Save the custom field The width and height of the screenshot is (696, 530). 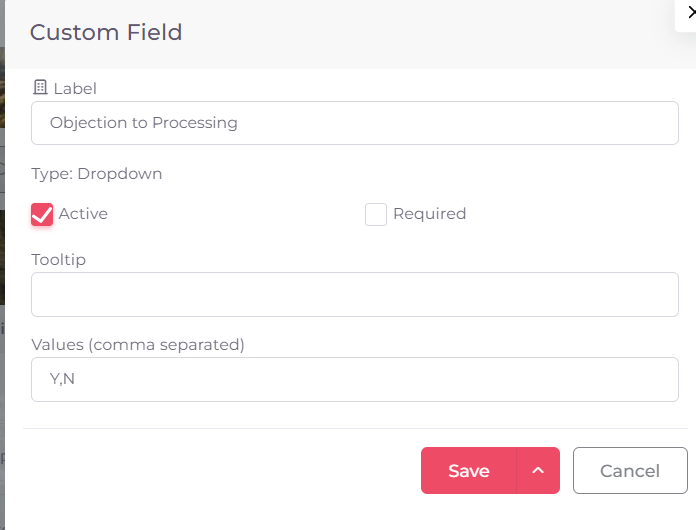(469, 470)
